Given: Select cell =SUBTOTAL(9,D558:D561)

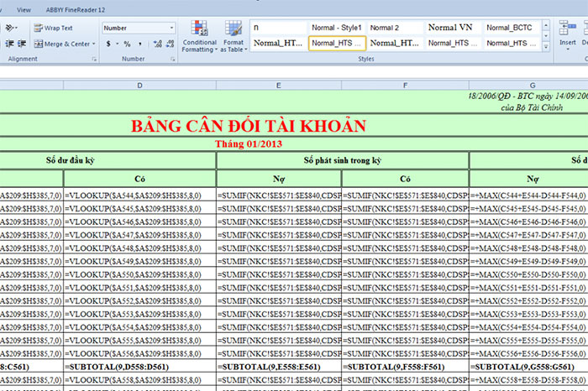Looking at the screenshot, I should pyautogui.click(x=140, y=367).
